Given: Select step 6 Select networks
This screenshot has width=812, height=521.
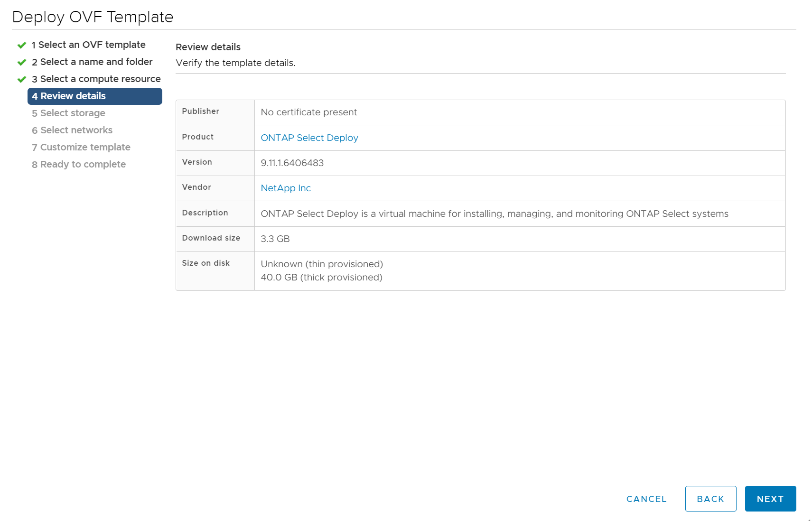Looking at the screenshot, I should point(72,130).
